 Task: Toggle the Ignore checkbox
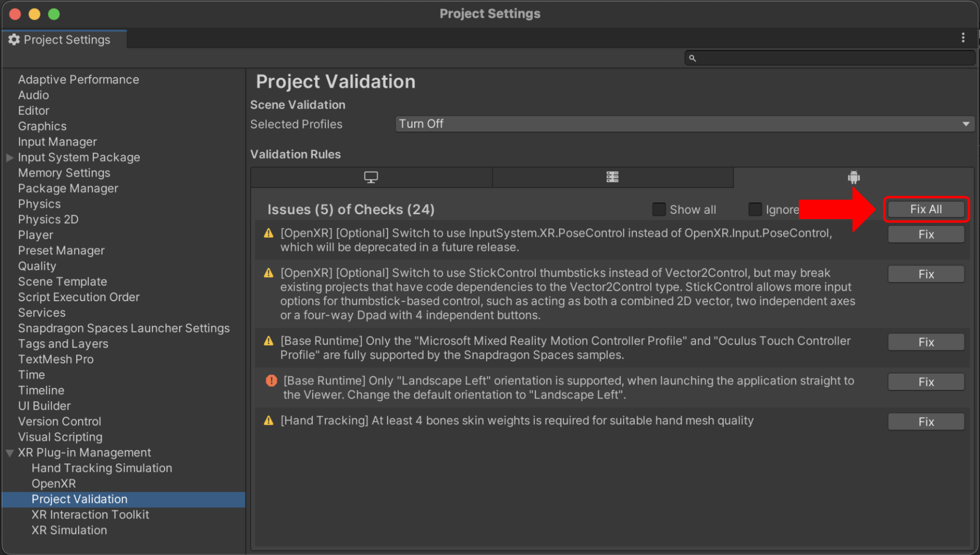(x=755, y=209)
